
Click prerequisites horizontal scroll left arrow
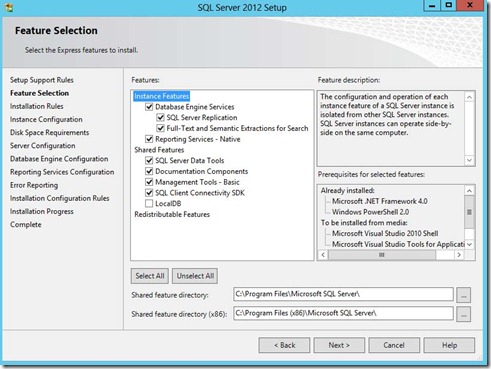323,255
